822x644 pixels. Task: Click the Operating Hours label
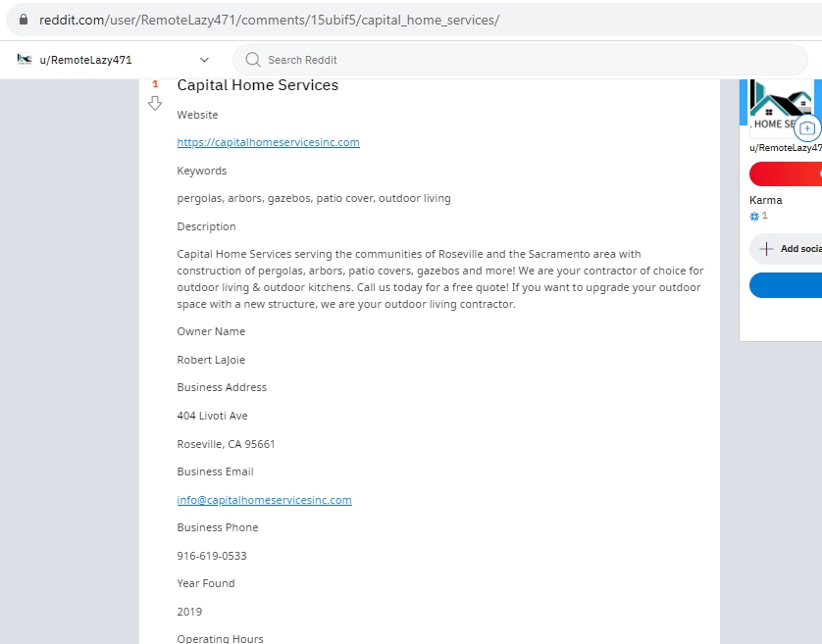[220, 639]
